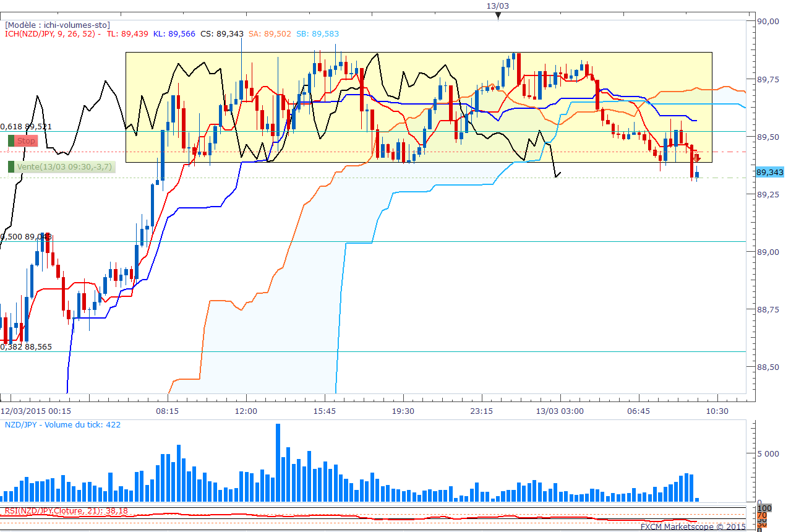Click the Modèle ichi-volumes-sto template label
Image resolution: width=791 pixels, height=532 pixels.
58,25
